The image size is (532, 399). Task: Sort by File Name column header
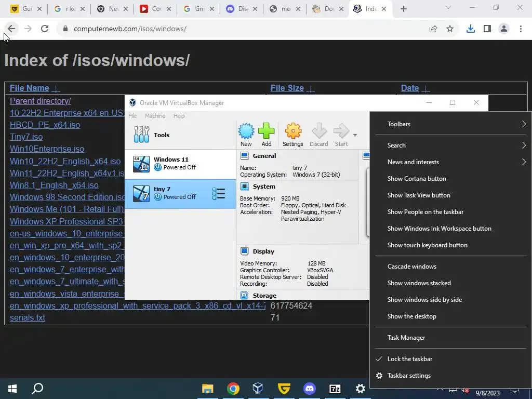click(30, 88)
